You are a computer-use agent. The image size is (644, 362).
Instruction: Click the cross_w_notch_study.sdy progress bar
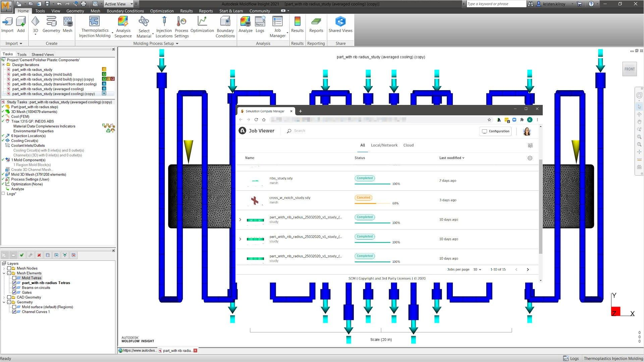(x=372, y=203)
